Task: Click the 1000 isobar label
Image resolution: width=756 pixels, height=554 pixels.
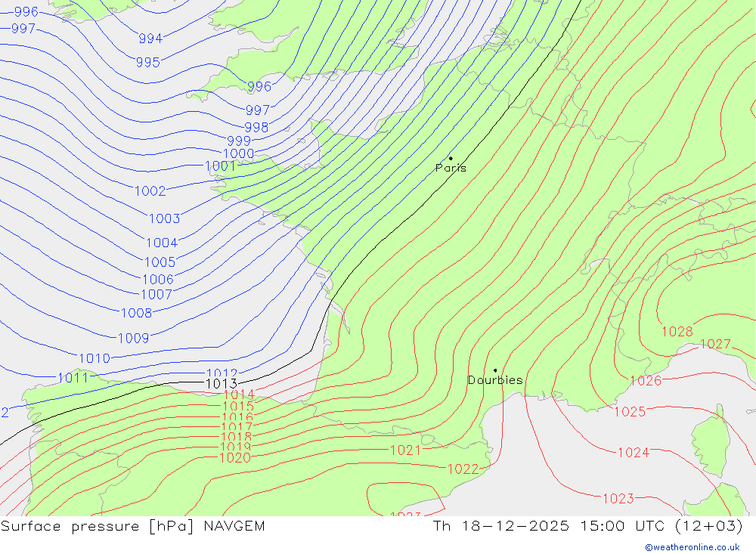Action: pyautogui.click(x=239, y=154)
